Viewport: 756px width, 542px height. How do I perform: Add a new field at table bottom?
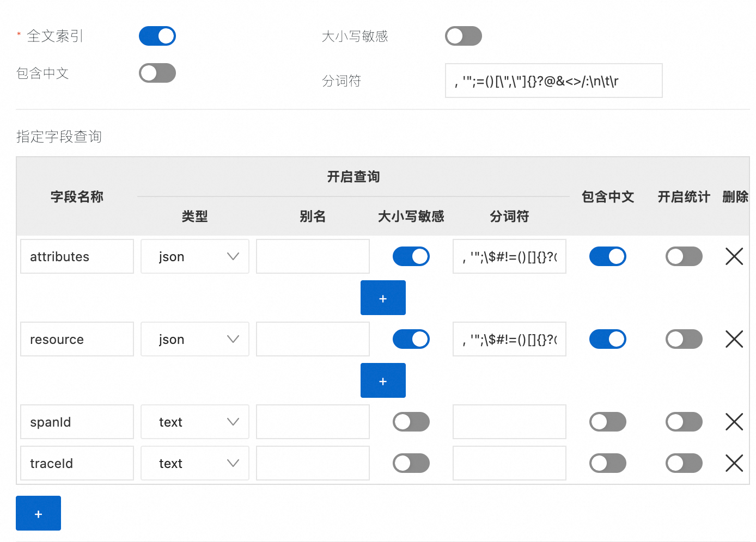click(38, 513)
